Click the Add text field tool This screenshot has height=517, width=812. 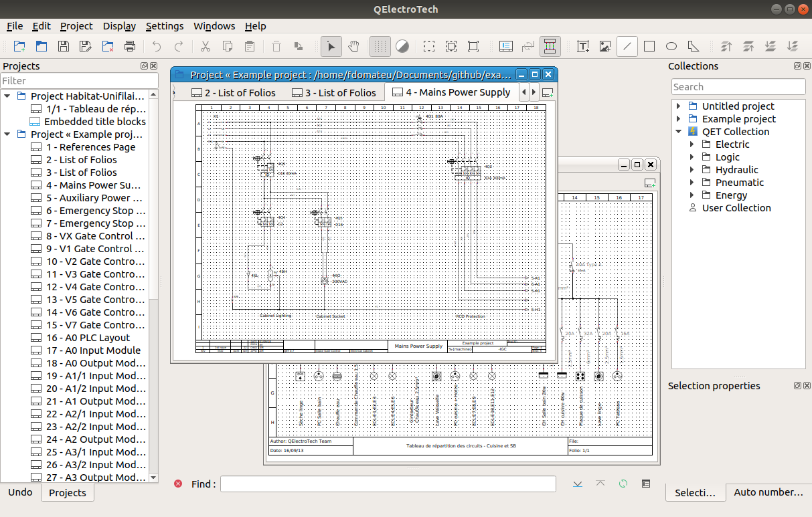click(583, 46)
